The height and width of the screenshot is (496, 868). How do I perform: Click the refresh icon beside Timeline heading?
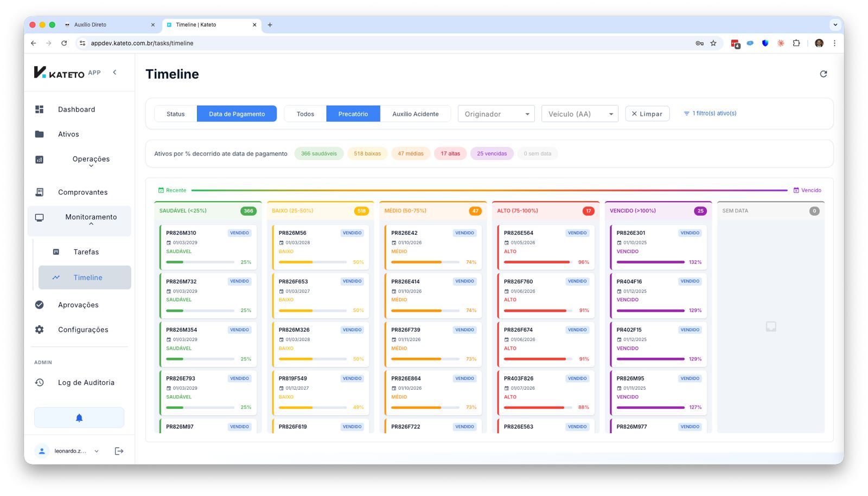pyautogui.click(x=823, y=74)
